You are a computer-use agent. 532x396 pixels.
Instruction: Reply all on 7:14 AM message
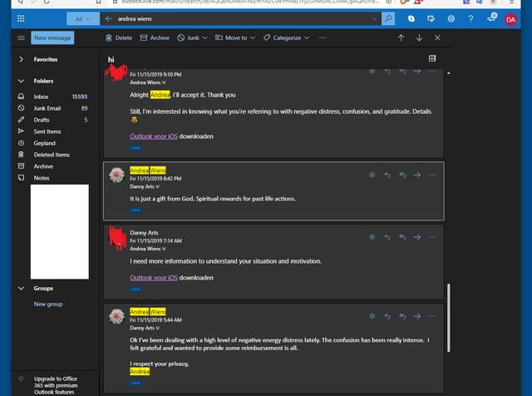coord(402,237)
